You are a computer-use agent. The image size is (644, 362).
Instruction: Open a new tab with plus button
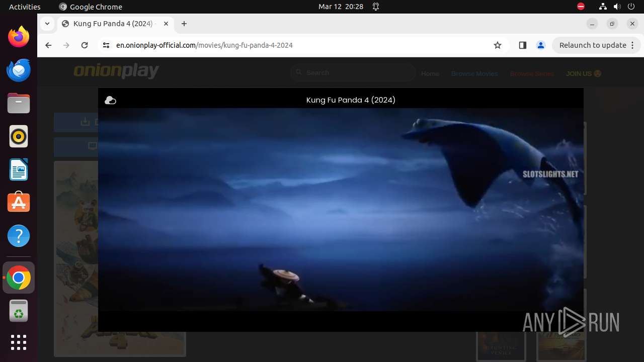point(184,24)
